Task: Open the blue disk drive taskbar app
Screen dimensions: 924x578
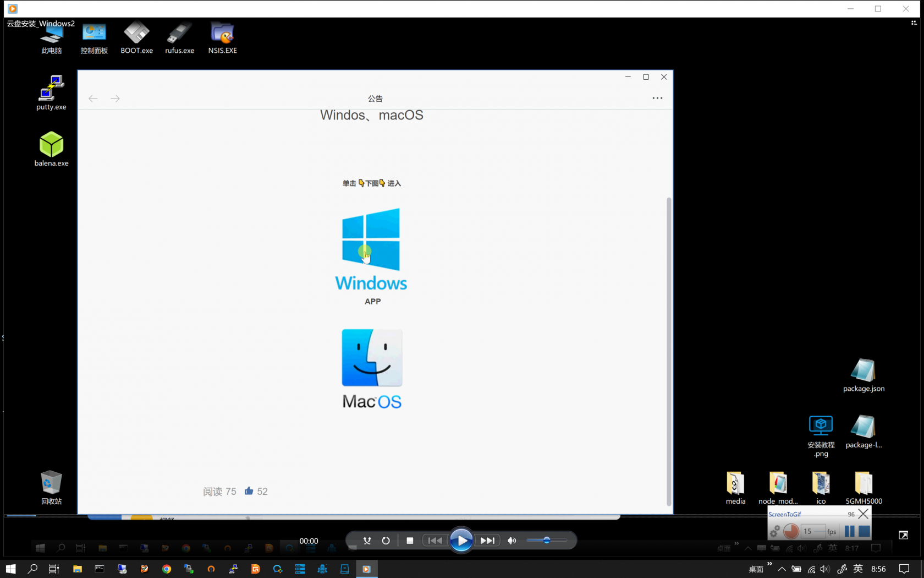Action: [x=345, y=569]
